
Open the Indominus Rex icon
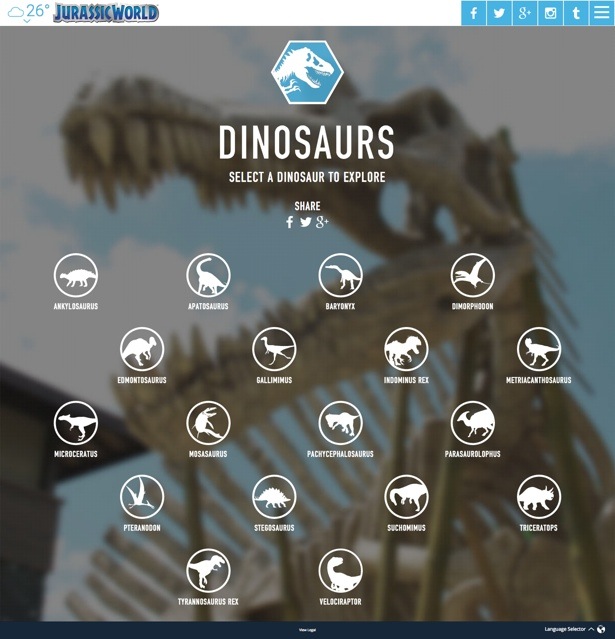click(x=406, y=349)
